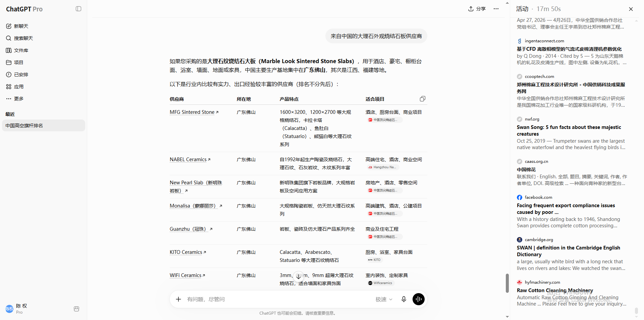Open facebook.com source
This screenshot has height=320, width=644.
coord(535,197)
